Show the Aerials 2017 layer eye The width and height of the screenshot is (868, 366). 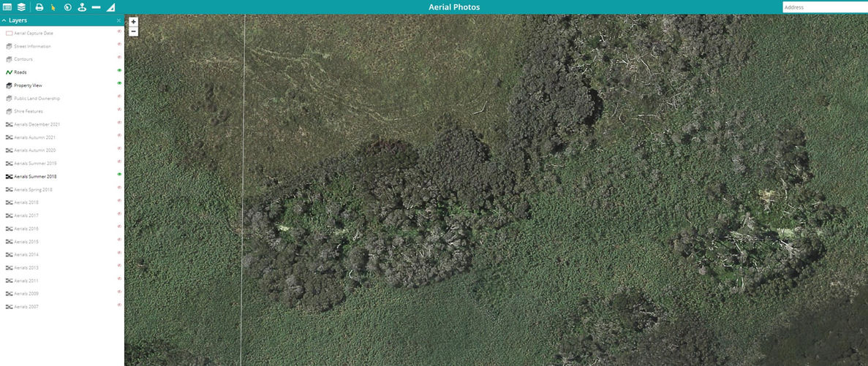coord(119,213)
